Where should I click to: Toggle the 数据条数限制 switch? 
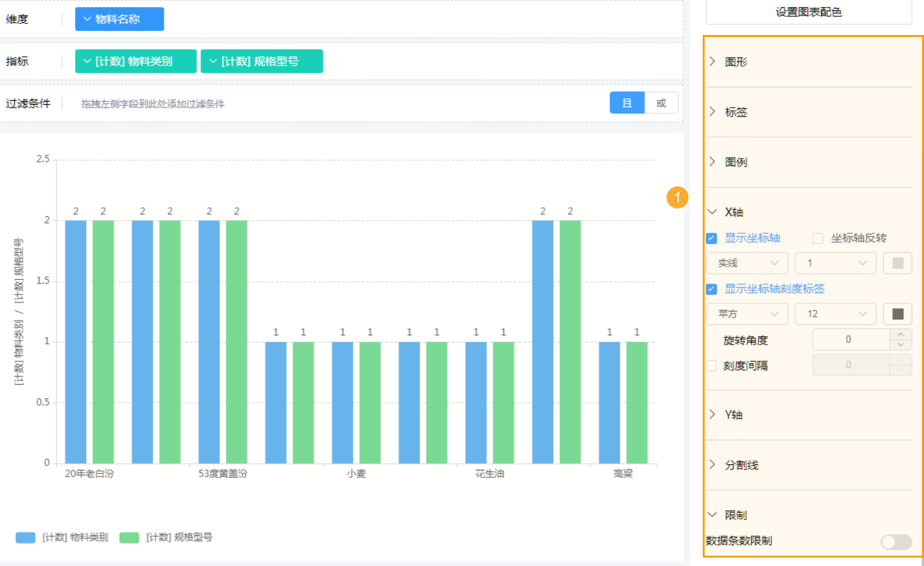(896, 541)
